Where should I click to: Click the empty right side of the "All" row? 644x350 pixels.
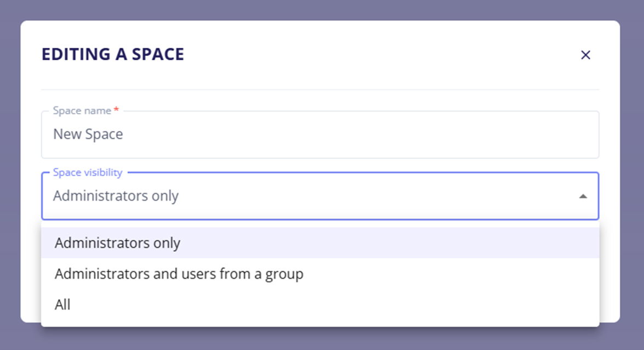coord(438,304)
